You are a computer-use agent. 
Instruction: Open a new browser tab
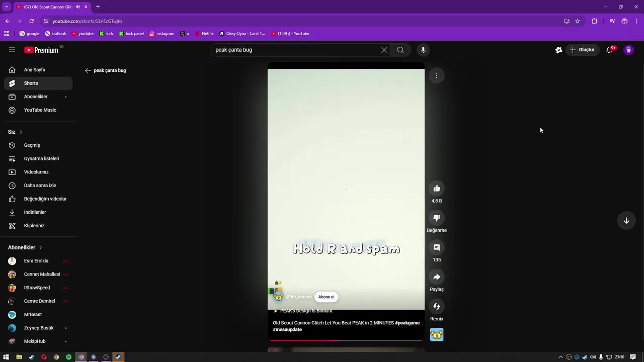tap(98, 7)
